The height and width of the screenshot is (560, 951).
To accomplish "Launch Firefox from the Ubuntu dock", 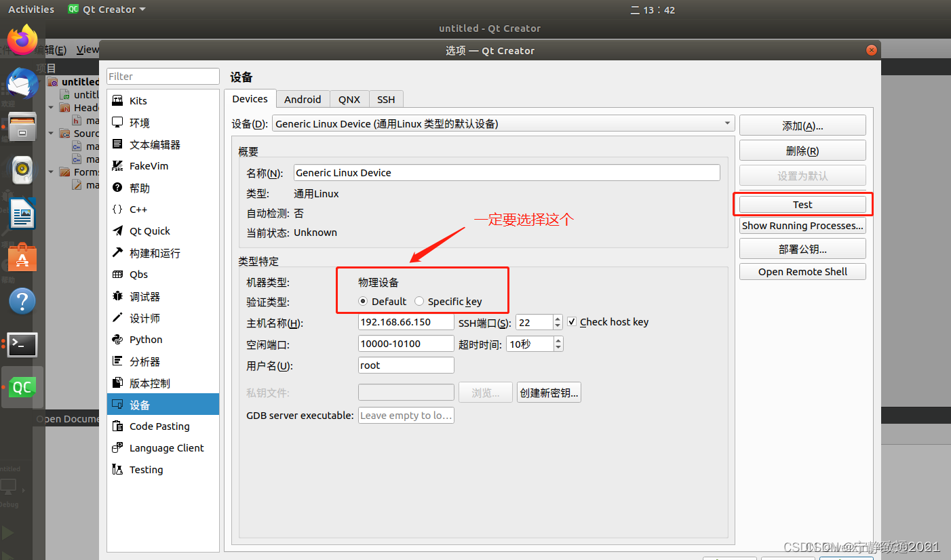I will point(22,39).
